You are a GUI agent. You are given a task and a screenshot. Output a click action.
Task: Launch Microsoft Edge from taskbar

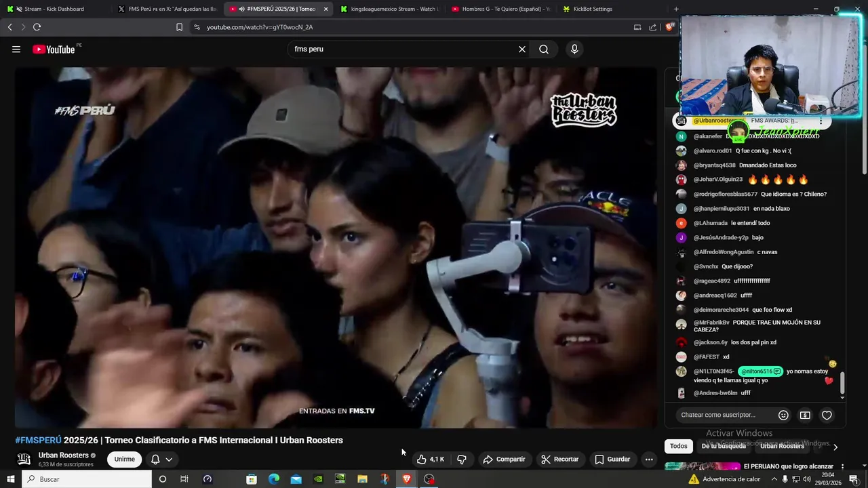pos(274,479)
